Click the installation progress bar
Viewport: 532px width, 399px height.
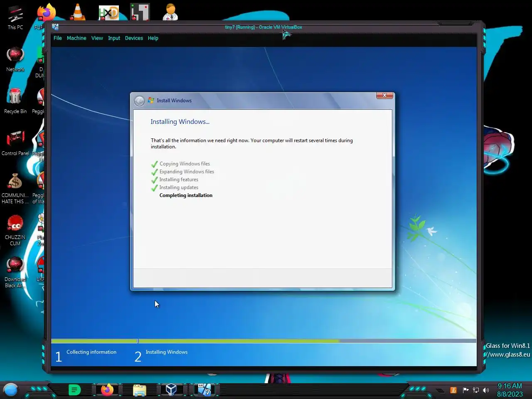click(264, 341)
